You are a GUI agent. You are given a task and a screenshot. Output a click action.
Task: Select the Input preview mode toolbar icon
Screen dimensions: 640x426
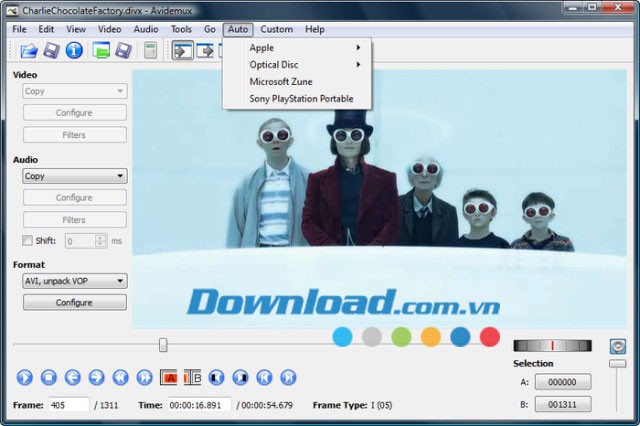click(182, 51)
